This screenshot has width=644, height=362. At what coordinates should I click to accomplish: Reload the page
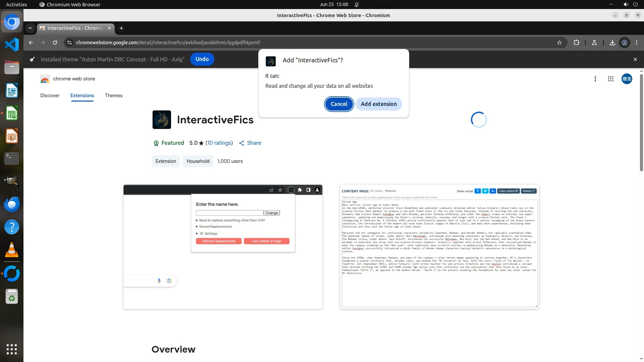(55, 43)
